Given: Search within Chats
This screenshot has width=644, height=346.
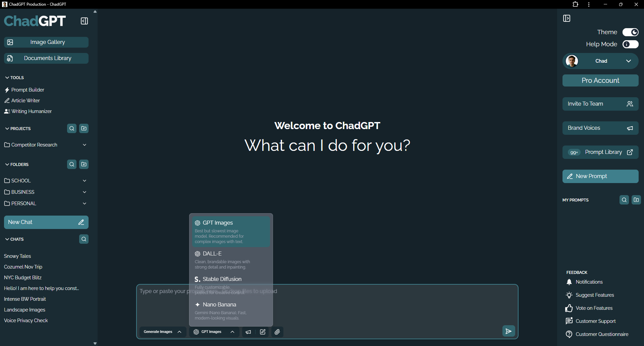Looking at the screenshot, I should [x=84, y=239].
